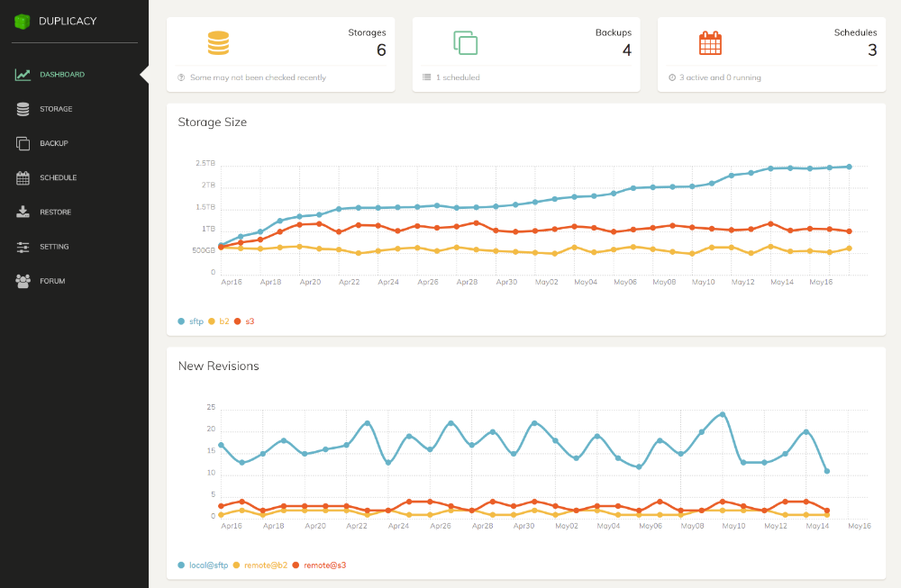The height and width of the screenshot is (588, 901).
Task: Click the Backup icon in sidebar
Action: [x=23, y=143]
